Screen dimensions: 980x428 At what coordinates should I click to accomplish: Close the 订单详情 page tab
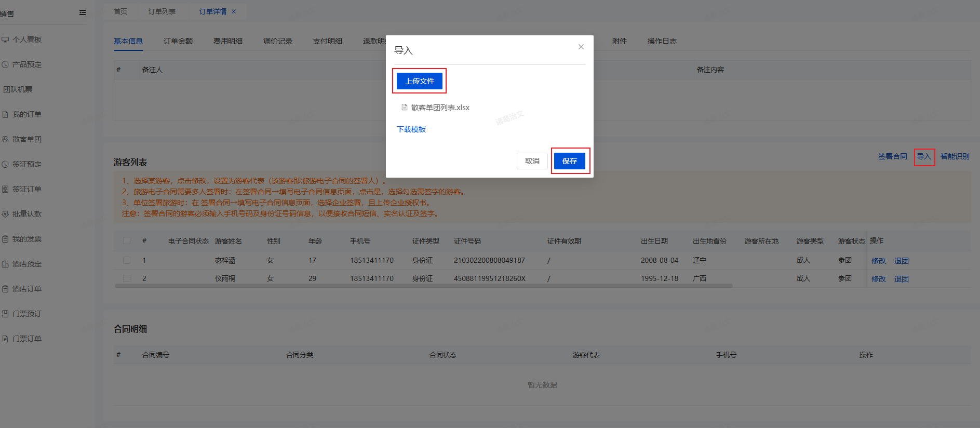(x=234, y=11)
